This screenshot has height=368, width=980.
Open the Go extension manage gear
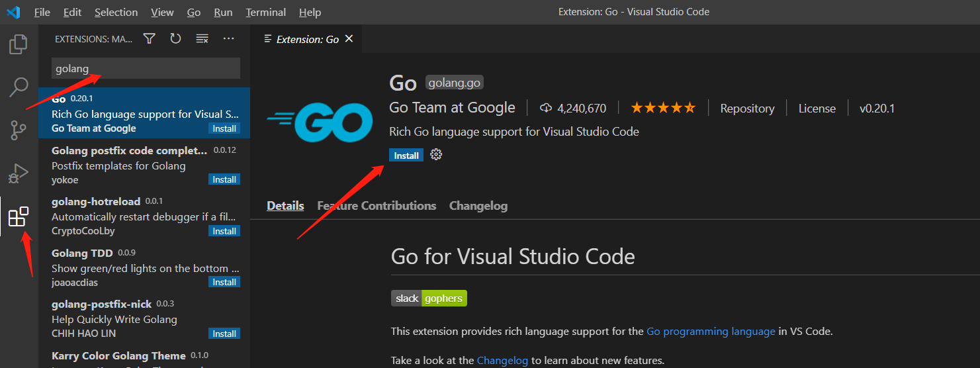[436, 155]
